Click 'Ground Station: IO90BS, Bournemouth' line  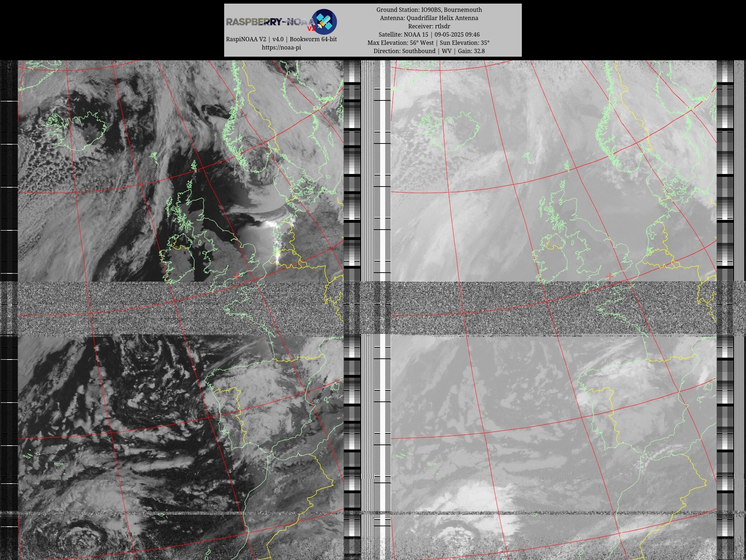[x=429, y=10]
